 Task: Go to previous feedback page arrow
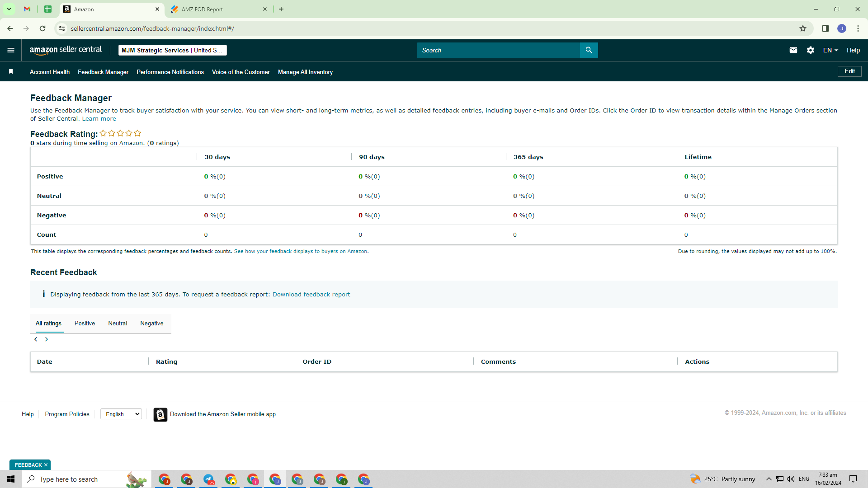tap(36, 339)
